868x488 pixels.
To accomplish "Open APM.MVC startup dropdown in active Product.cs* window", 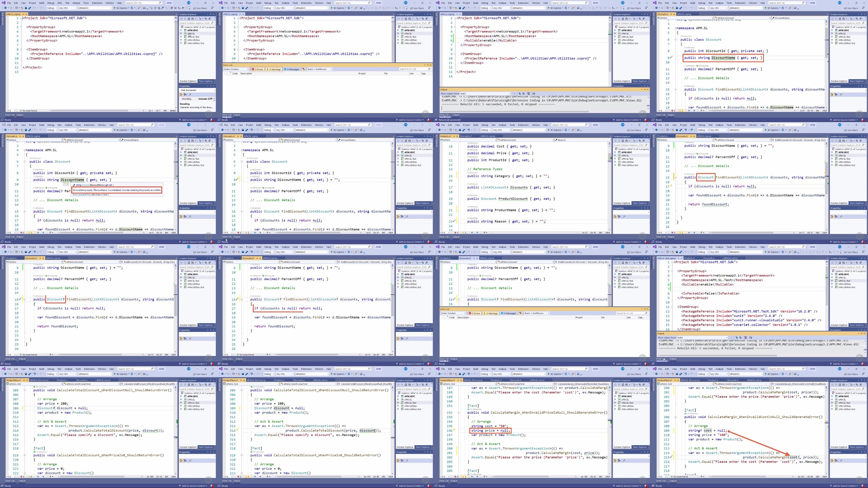I will (529, 130).
